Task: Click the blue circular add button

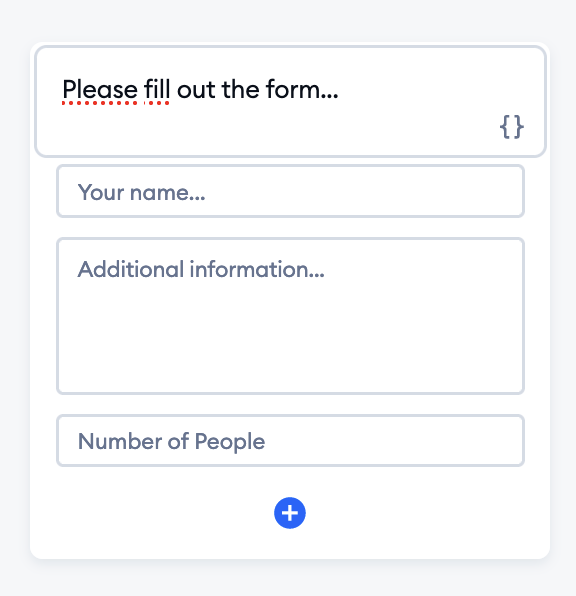Action: [x=290, y=513]
